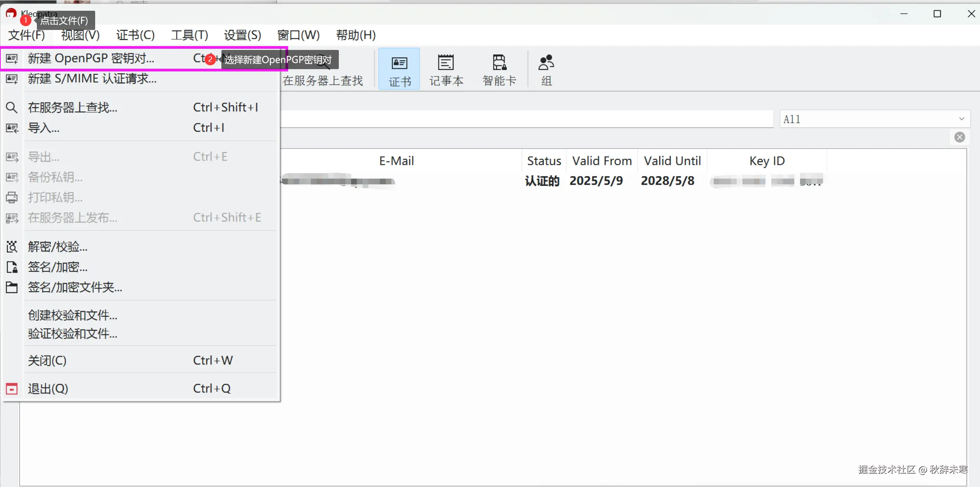Viewport: 980px width, 487px height.
Task: Select New S/MIME certification request (新建 S/MIME 认证请求)
Action: 92,79
